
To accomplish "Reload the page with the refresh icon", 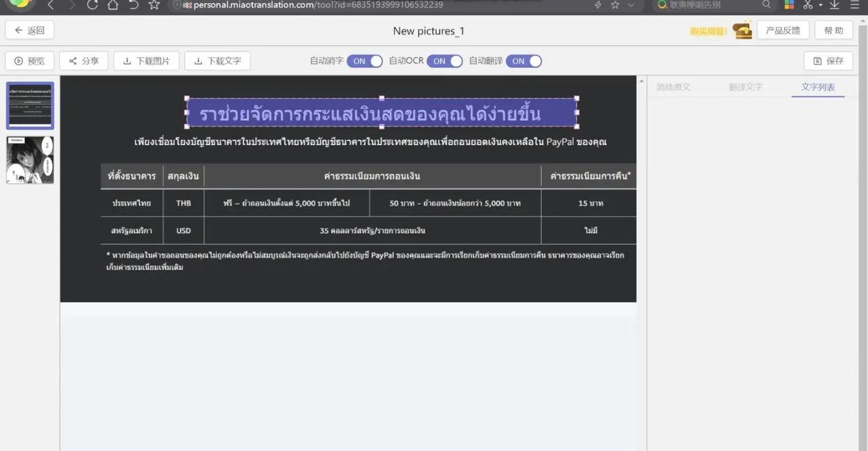I will [x=92, y=5].
